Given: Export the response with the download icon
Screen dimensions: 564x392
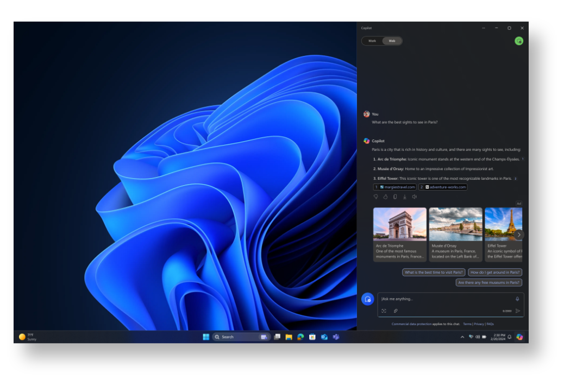Looking at the screenshot, I should coord(405,197).
